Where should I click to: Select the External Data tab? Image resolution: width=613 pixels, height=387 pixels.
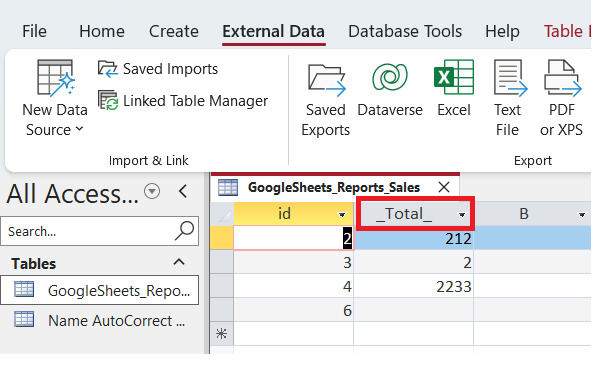point(273,31)
